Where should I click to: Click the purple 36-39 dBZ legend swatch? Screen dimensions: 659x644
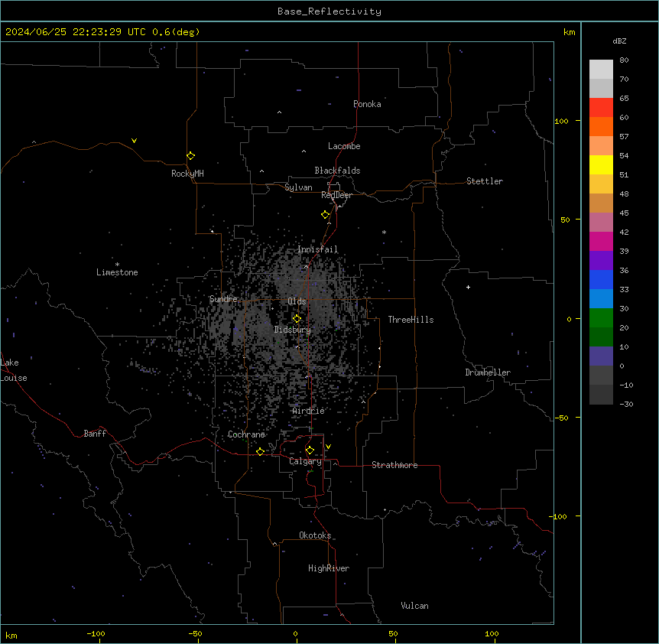point(601,260)
